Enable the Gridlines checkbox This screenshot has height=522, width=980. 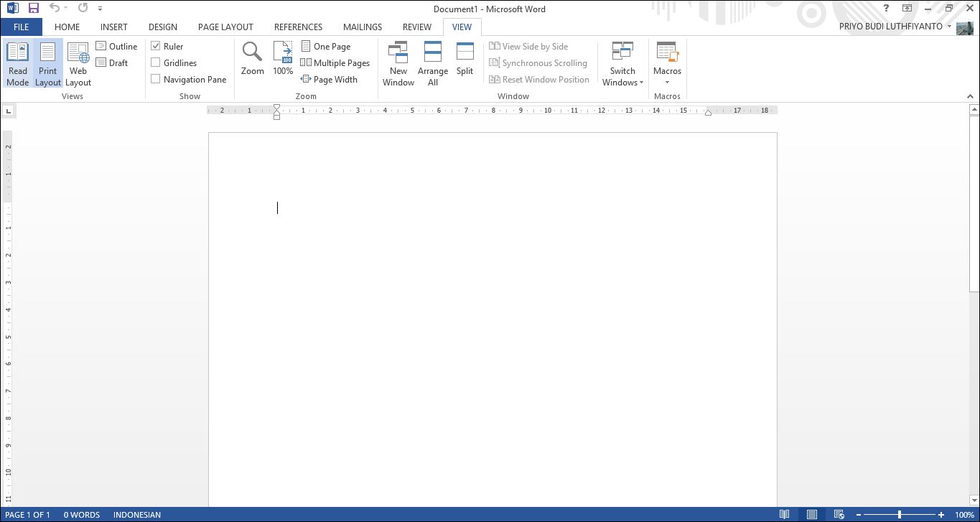(x=156, y=62)
